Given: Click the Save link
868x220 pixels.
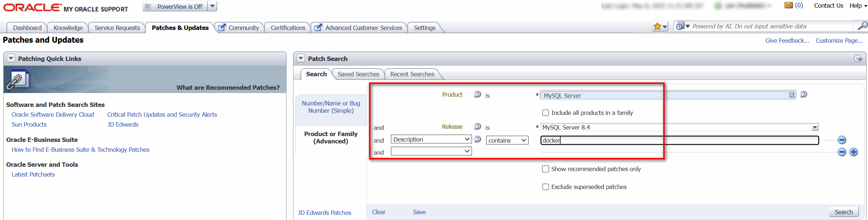Looking at the screenshot, I should coord(419,212).
